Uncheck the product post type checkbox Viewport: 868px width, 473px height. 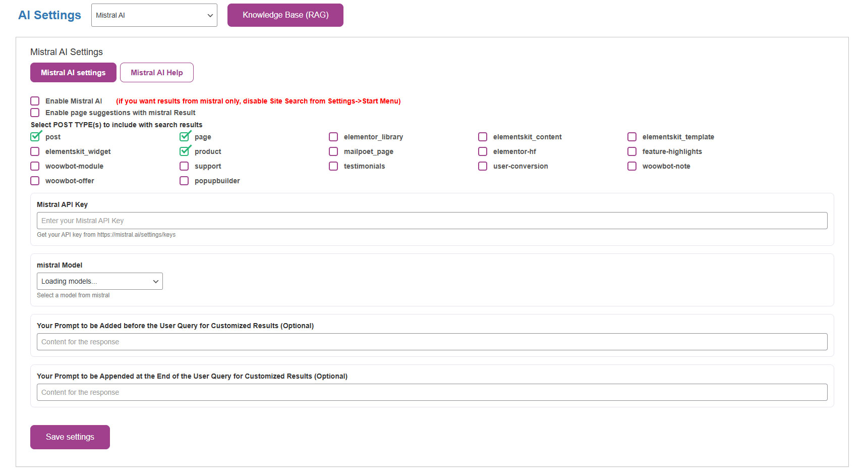pos(185,151)
